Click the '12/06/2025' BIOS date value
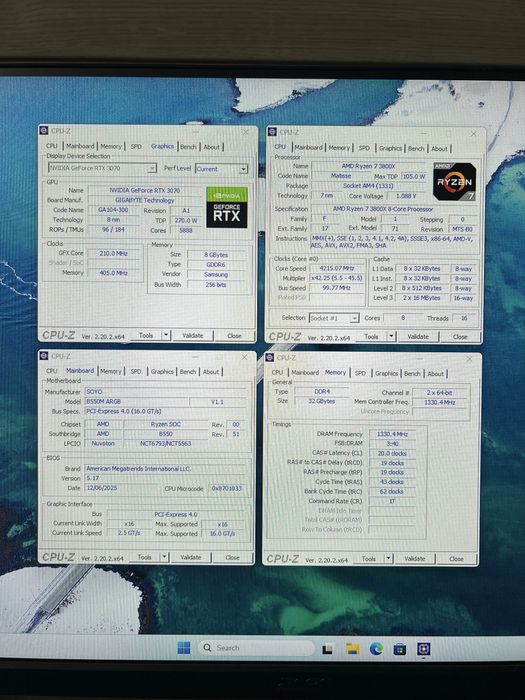This screenshot has height=700, width=525. (121, 488)
